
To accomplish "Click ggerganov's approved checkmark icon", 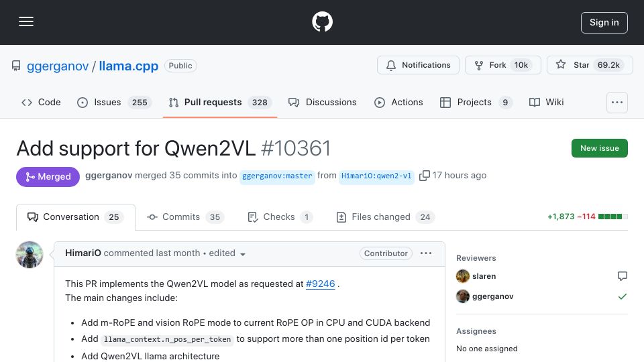I will click(x=623, y=296).
